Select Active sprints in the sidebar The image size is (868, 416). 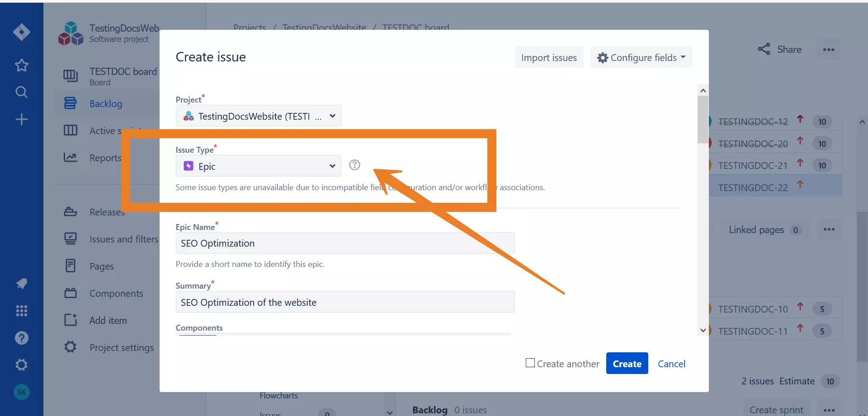pyautogui.click(x=71, y=130)
